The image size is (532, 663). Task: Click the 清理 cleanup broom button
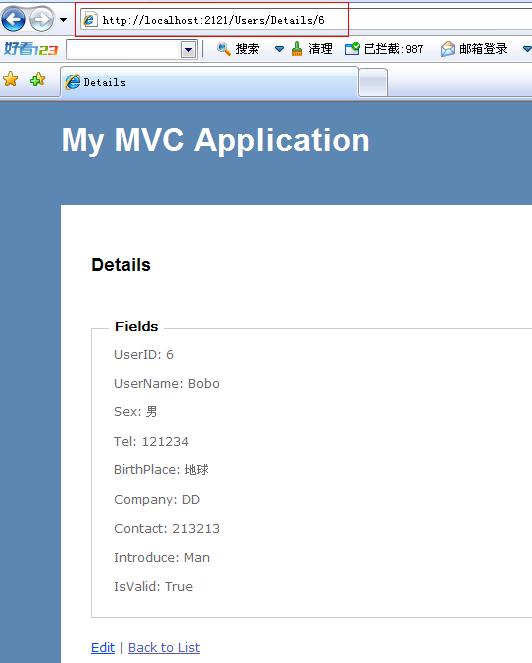[312, 49]
